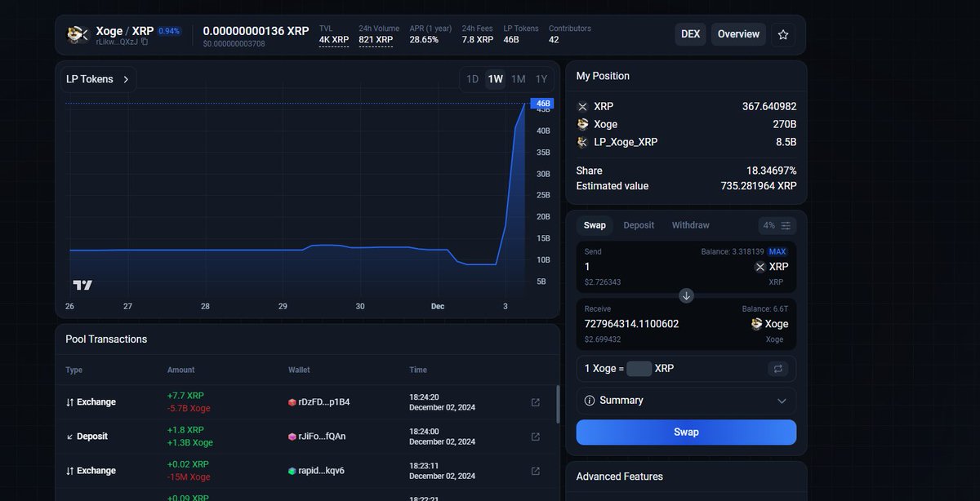Select 1D chart range
Image resolution: width=980 pixels, height=501 pixels.
[472, 79]
